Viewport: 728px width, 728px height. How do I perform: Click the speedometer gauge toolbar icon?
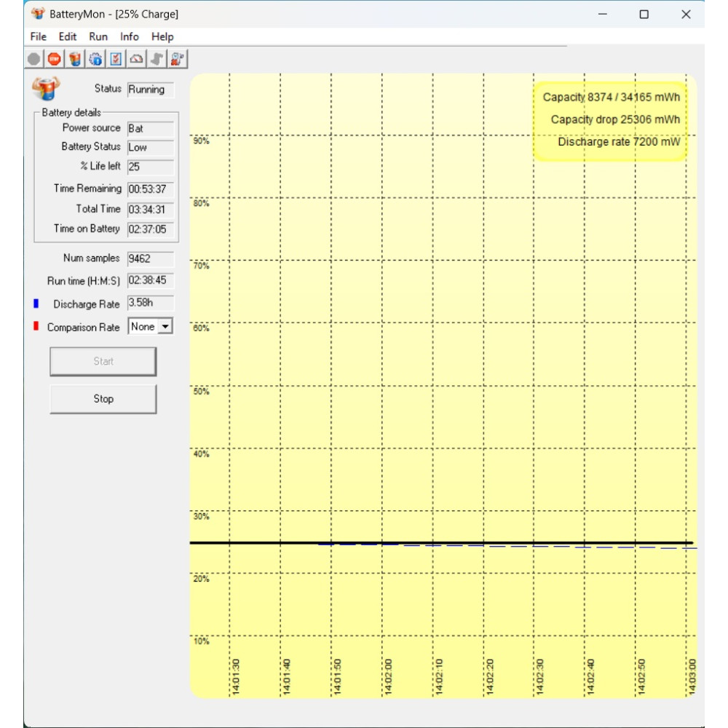click(136, 59)
